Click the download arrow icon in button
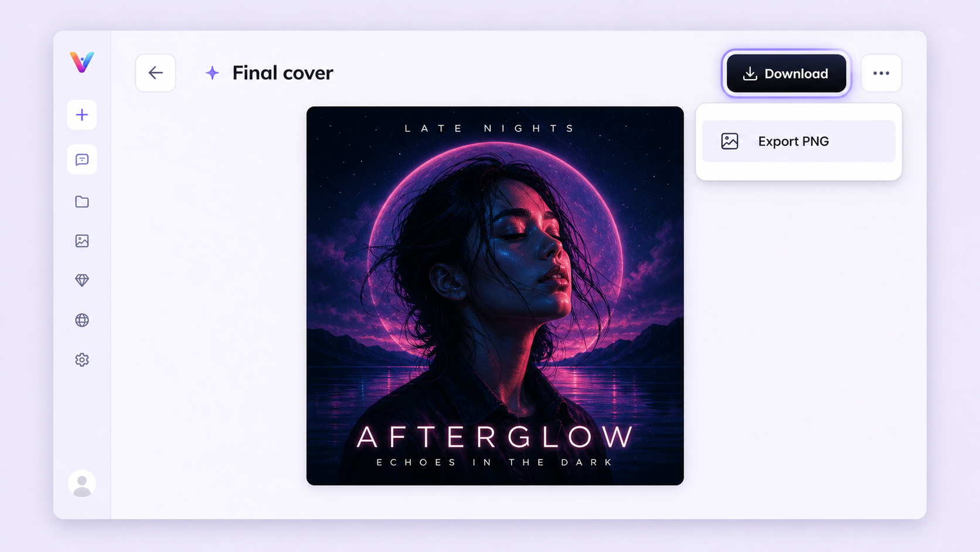Viewport: 980px width, 552px height. click(750, 73)
